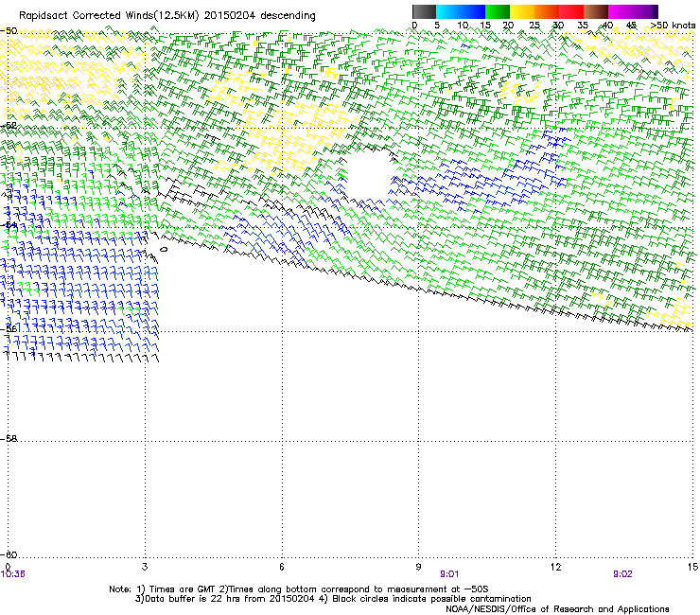Click the latitude label '-60'

click(9, 554)
